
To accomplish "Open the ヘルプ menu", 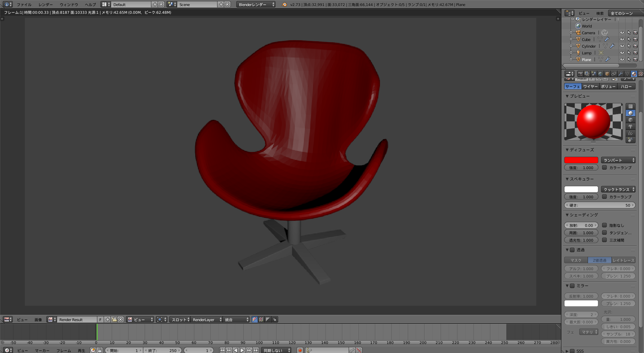I will (x=90, y=4).
